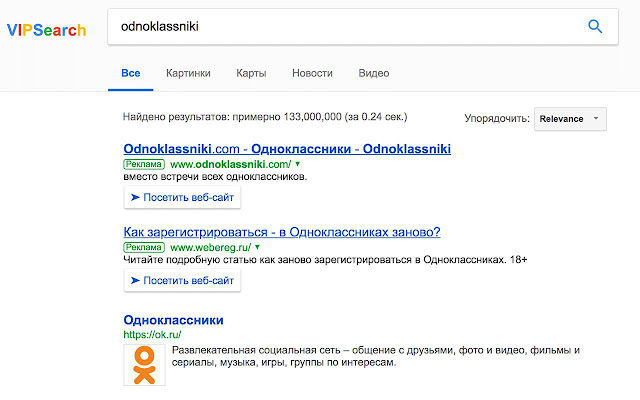Screen dimensions: 640x400
Task: Select the Все tab
Action: click(130, 73)
